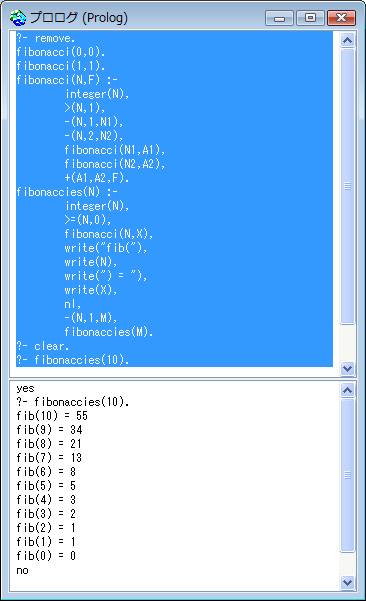This screenshot has width=366, height=601.
Task: Click the up arrow of output scrollbar
Action: [x=347, y=390]
